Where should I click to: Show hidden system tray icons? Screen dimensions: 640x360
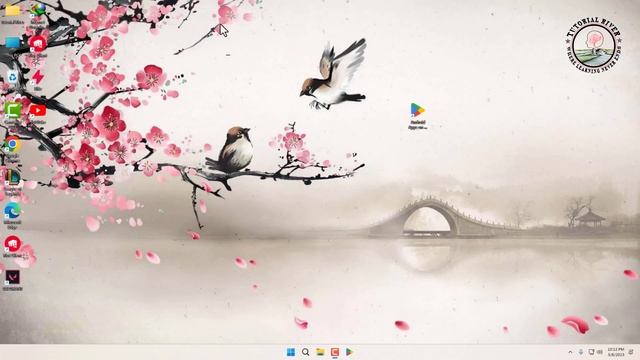570,352
